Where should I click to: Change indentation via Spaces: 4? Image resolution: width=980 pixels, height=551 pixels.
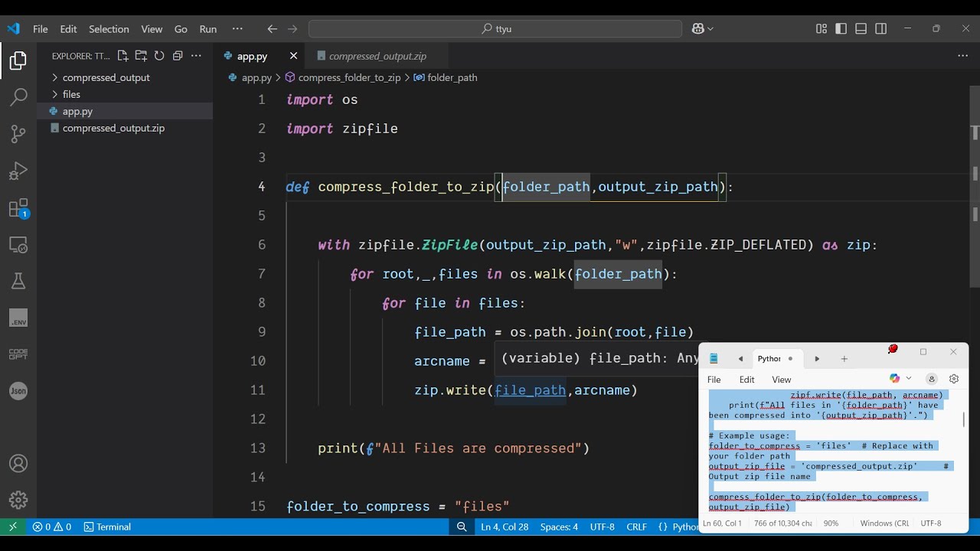[x=559, y=527]
